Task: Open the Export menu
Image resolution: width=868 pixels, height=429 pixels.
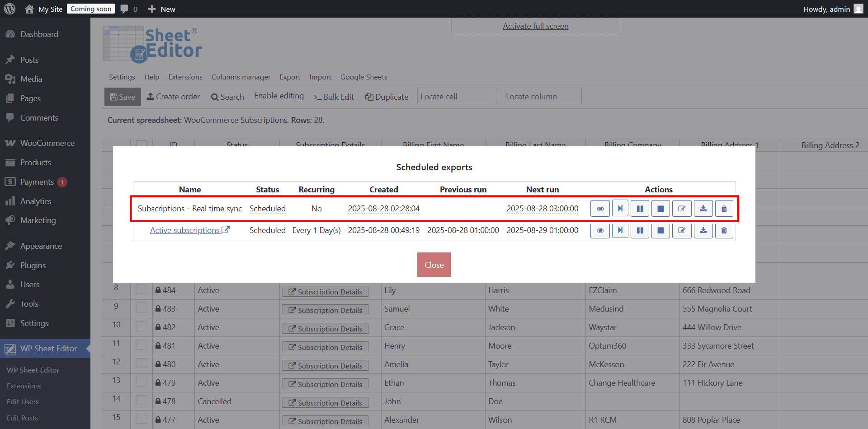Action: coord(290,77)
